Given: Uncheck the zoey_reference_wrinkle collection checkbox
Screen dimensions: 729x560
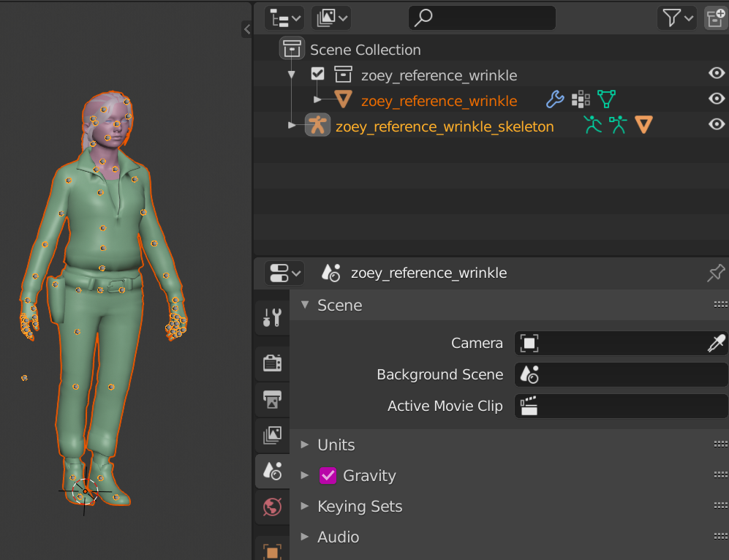Looking at the screenshot, I should (x=317, y=74).
